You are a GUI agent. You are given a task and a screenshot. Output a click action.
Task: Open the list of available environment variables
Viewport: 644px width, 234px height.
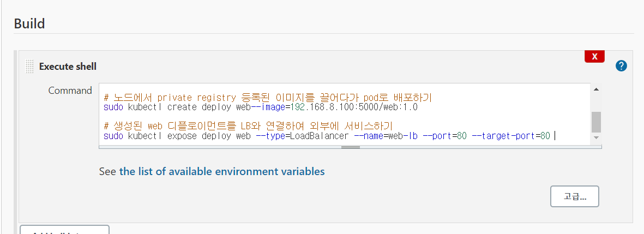click(x=222, y=171)
